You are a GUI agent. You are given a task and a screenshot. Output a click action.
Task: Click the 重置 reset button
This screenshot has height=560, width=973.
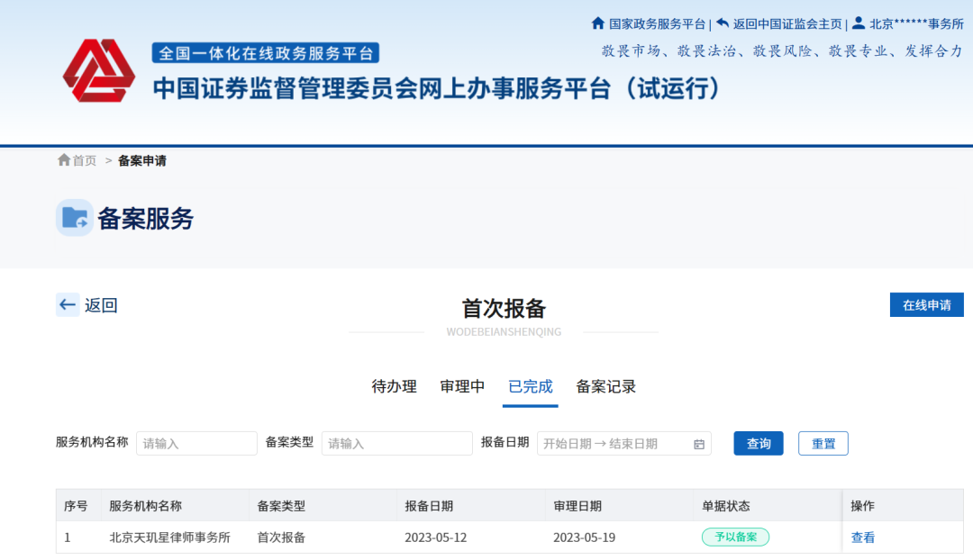point(823,444)
